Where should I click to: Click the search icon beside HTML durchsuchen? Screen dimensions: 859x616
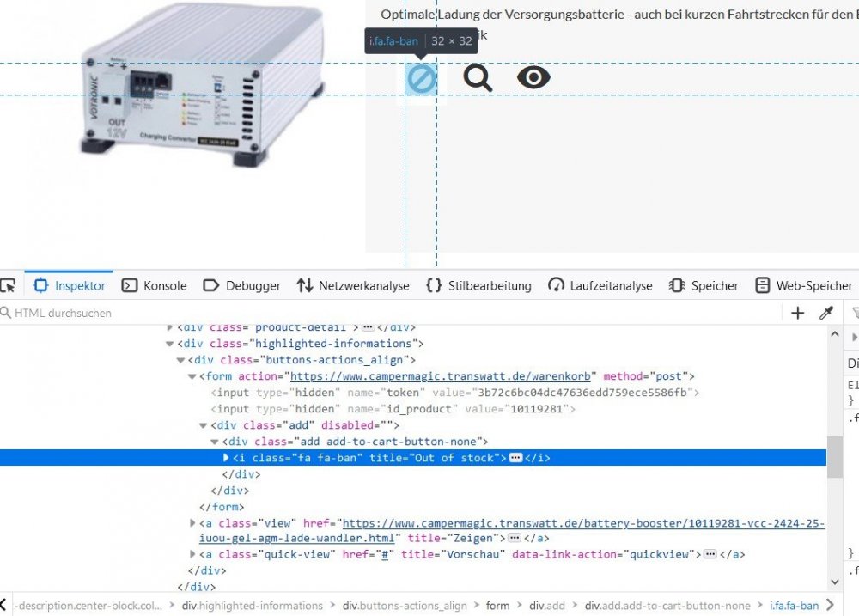coord(7,313)
